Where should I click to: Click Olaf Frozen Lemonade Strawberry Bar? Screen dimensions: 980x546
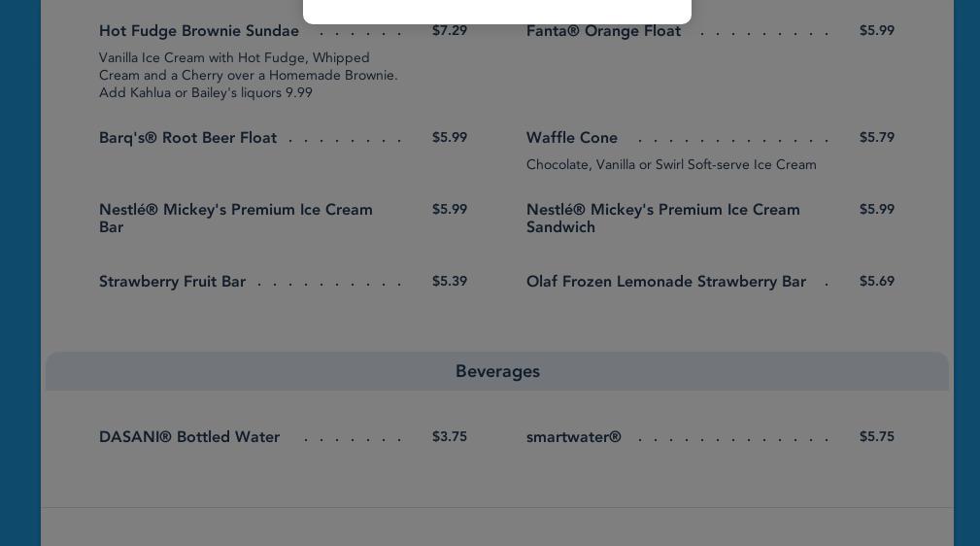coord(666,282)
